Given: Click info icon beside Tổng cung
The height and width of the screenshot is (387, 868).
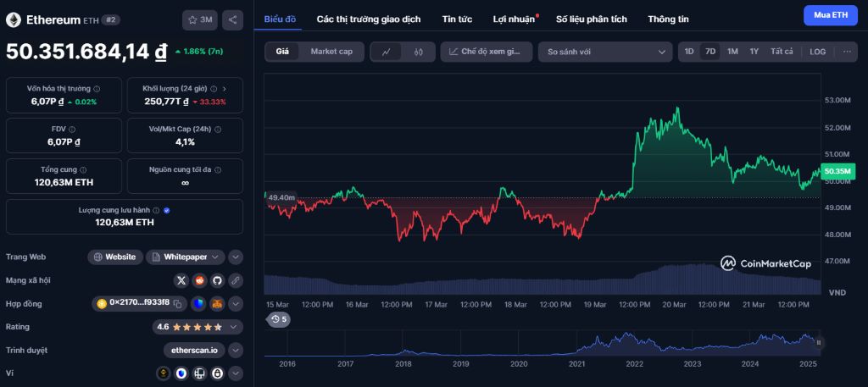Looking at the screenshot, I should point(83,169).
